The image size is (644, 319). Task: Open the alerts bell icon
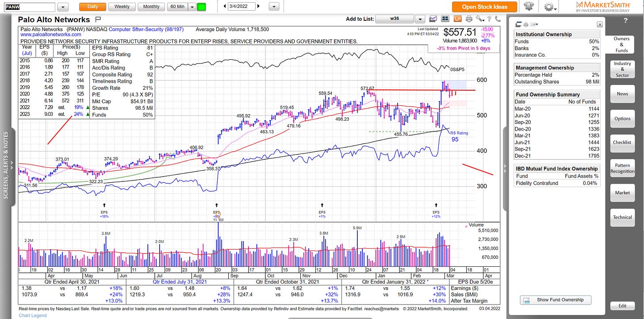click(x=528, y=7)
